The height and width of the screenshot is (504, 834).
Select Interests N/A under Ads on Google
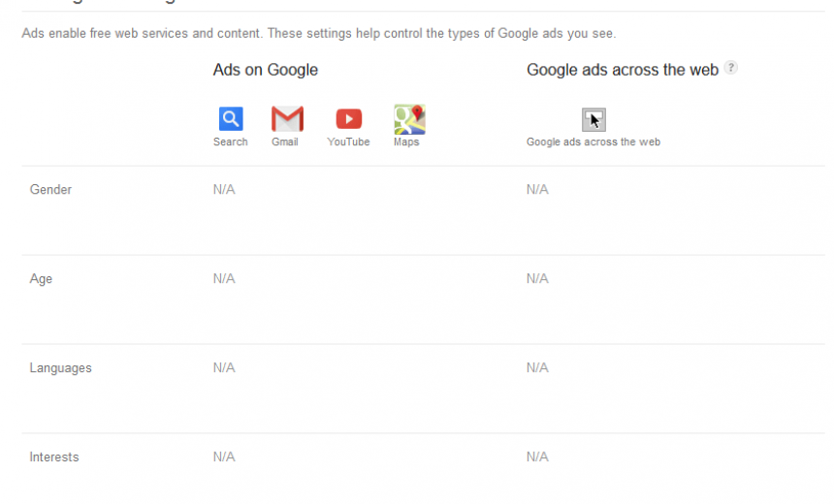click(x=224, y=457)
